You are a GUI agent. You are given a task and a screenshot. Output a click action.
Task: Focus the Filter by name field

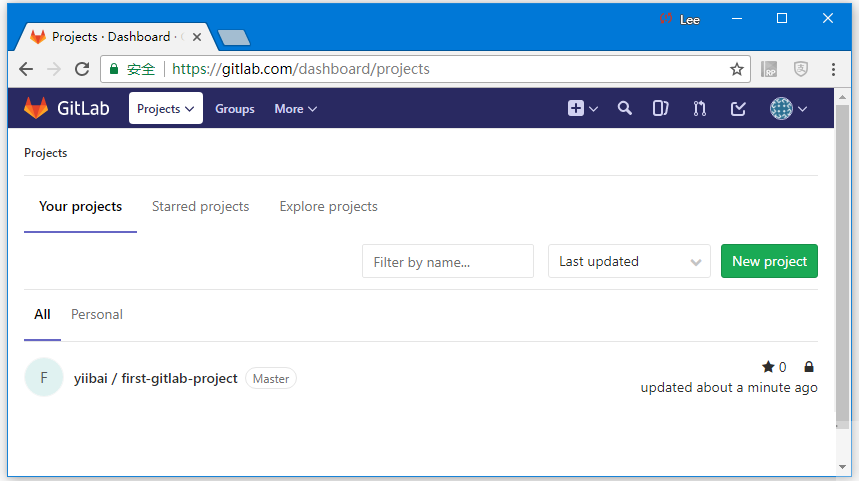pyautogui.click(x=448, y=261)
